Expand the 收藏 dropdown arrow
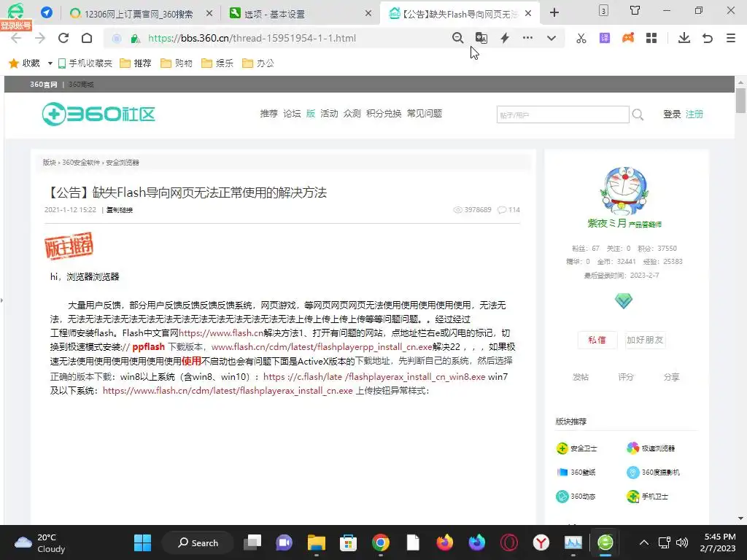This screenshot has width=747, height=560. (x=50, y=63)
